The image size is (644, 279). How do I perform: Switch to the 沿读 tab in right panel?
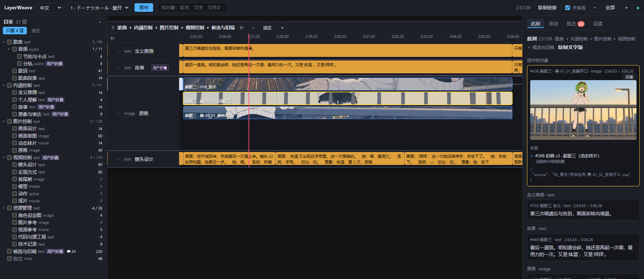point(598,24)
